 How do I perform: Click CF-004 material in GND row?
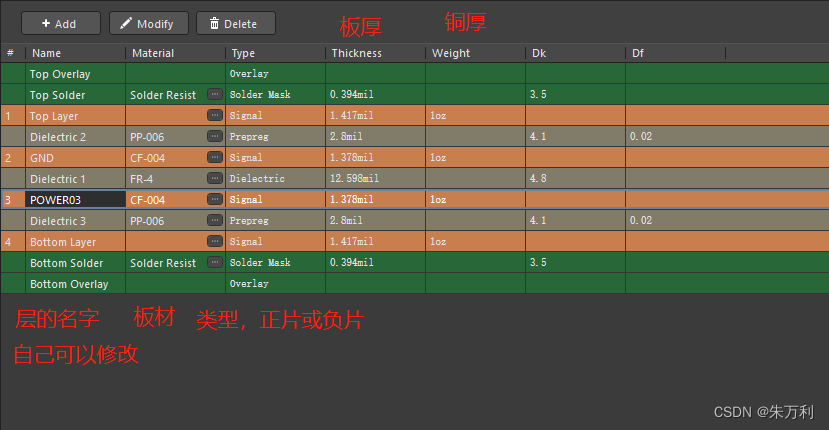click(x=148, y=158)
